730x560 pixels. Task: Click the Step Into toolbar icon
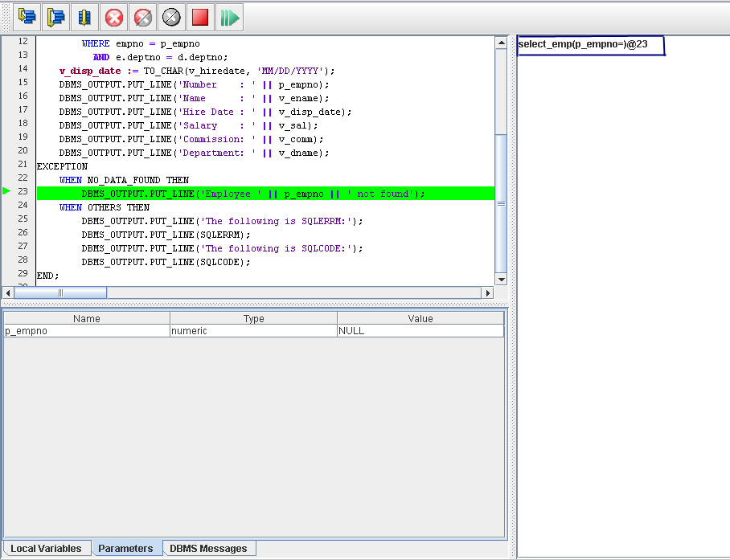pos(27,16)
